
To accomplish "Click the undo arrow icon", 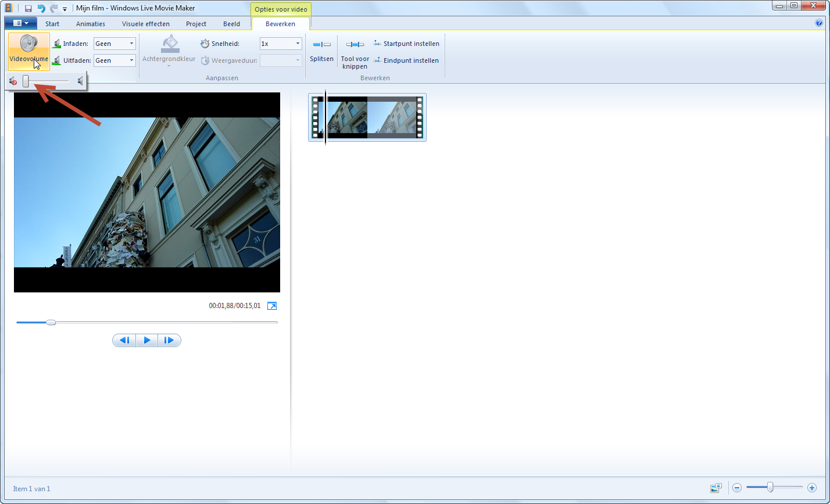I will pos(41,8).
